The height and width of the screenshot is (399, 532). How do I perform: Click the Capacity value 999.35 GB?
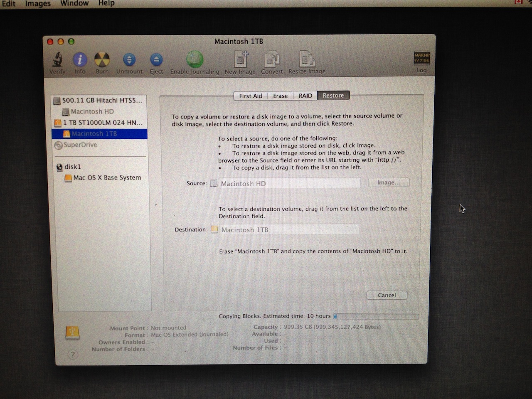tap(332, 327)
